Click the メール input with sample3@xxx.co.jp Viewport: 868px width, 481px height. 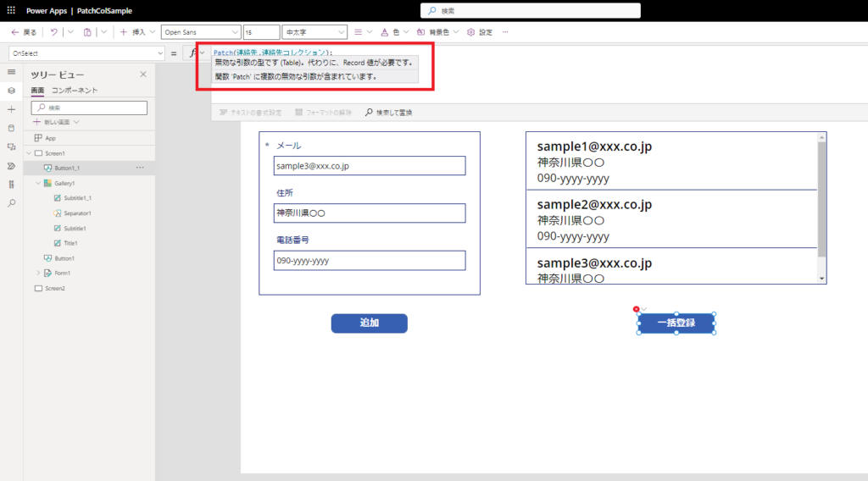click(x=370, y=166)
